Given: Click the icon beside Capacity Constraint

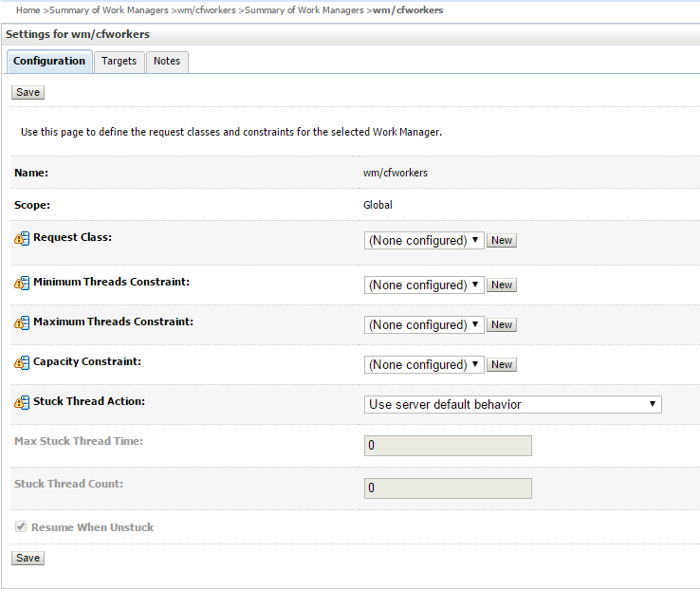Looking at the screenshot, I should click(22, 362).
